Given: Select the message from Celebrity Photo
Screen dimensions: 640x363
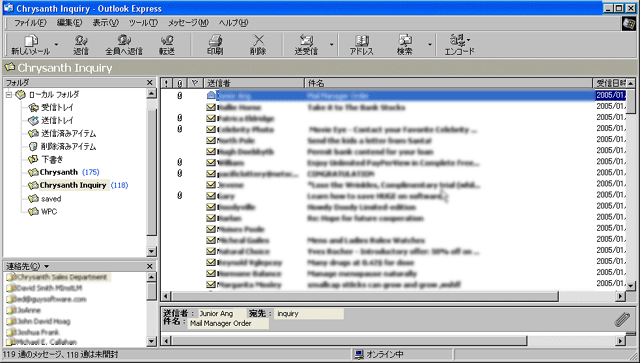Looking at the screenshot, I should click(393, 129).
